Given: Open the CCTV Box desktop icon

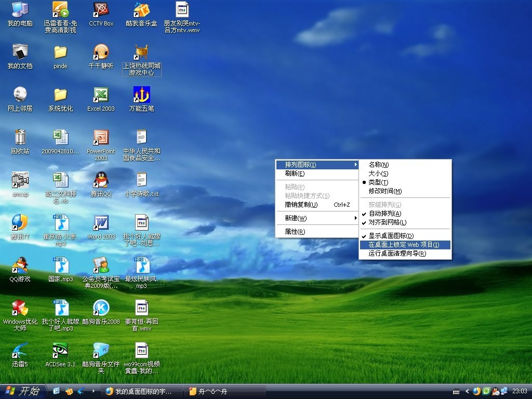Looking at the screenshot, I should point(101,11).
